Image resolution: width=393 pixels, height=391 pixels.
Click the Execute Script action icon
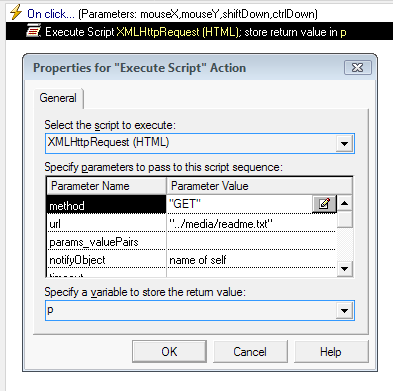33,31
